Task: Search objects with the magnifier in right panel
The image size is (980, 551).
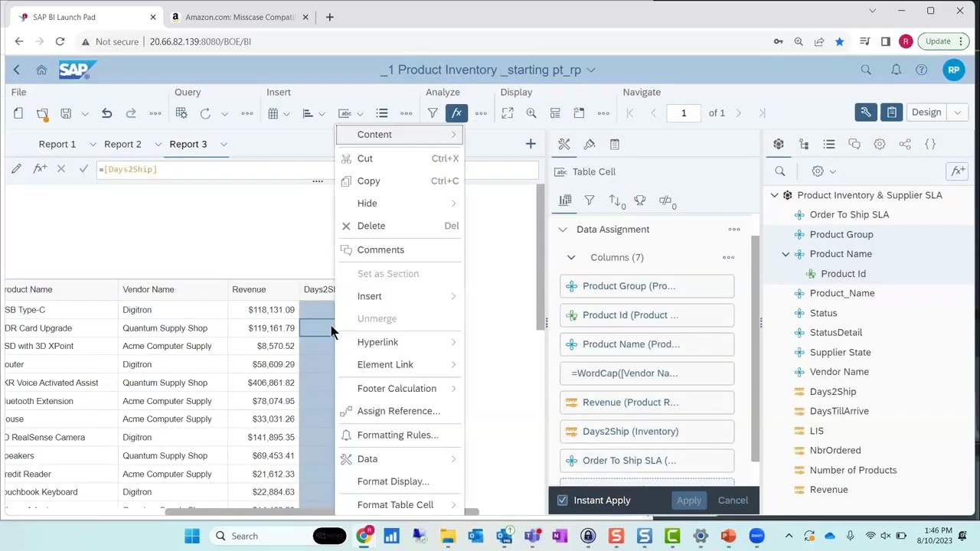Action: 780,171
